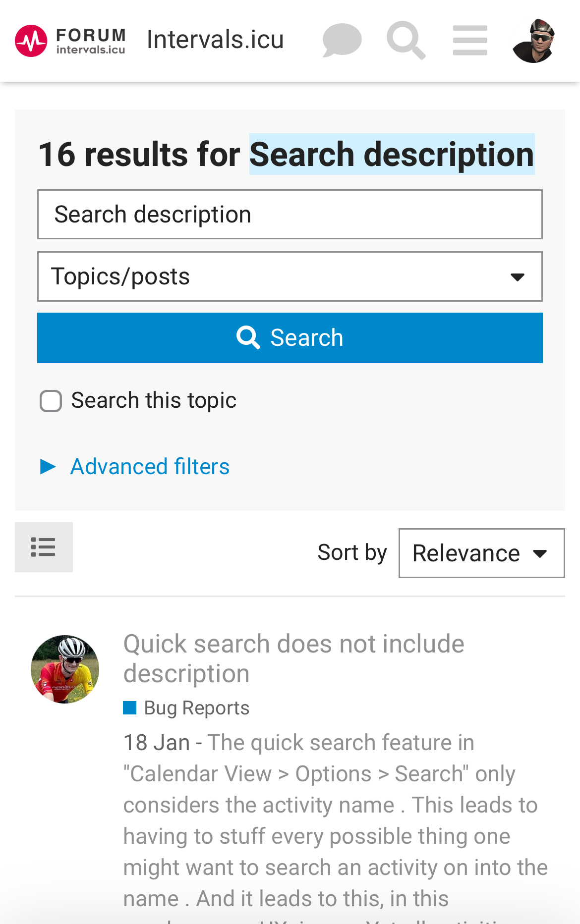The width and height of the screenshot is (580, 924).
Task: Open the 'Quick search does not include description' topic
Action: click(293, 658)
